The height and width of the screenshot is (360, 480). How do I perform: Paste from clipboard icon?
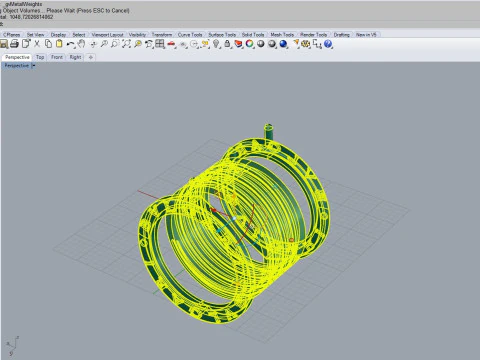59,44
